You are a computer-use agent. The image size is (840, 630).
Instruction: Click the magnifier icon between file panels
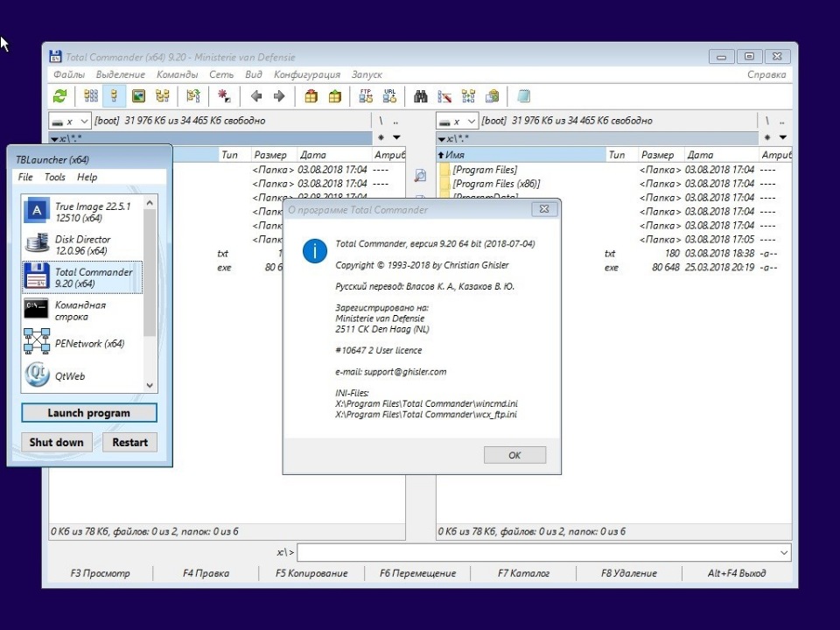[421, 176]
